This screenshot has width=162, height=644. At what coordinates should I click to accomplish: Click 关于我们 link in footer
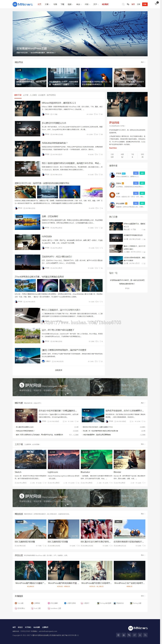[x=28, y=627]
